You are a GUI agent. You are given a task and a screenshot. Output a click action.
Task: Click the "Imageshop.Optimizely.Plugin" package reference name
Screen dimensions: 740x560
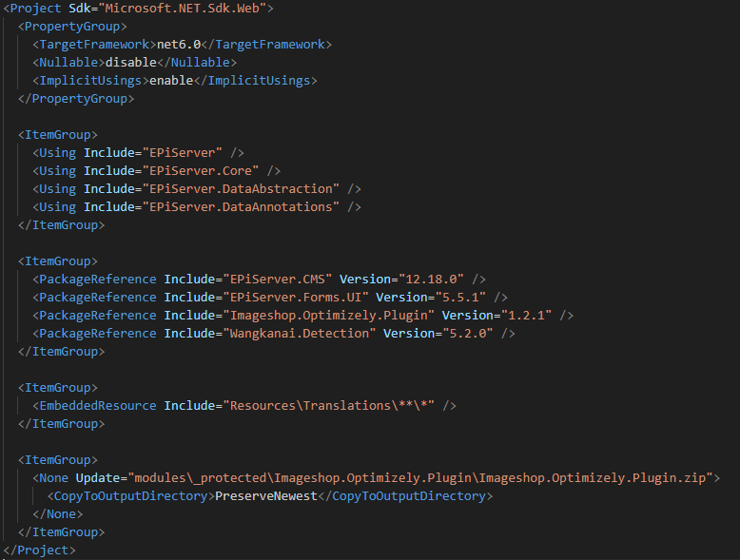click(x=328, y=315)
